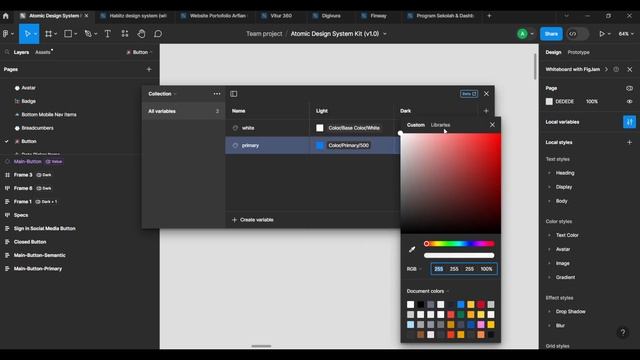The width and height of the screenshot is (640, 360).
Task: Select the Main-Button-Primary layer
Action: (x=38, y=269)
